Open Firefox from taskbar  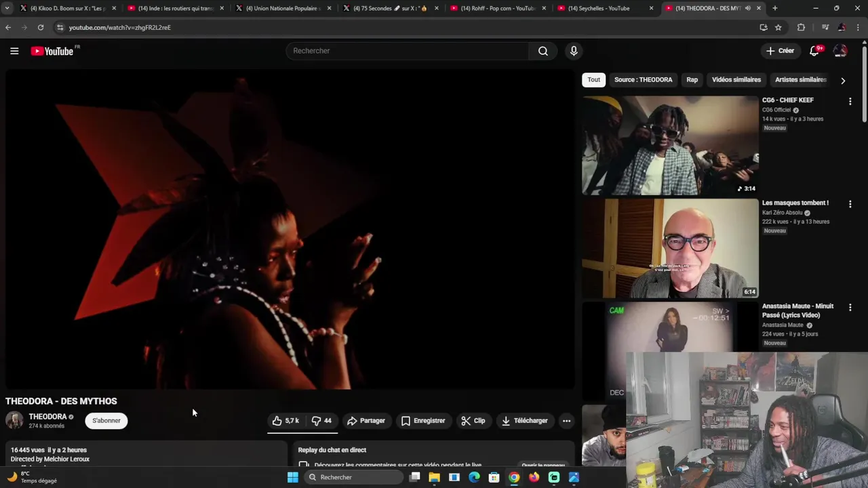(534, 477)
